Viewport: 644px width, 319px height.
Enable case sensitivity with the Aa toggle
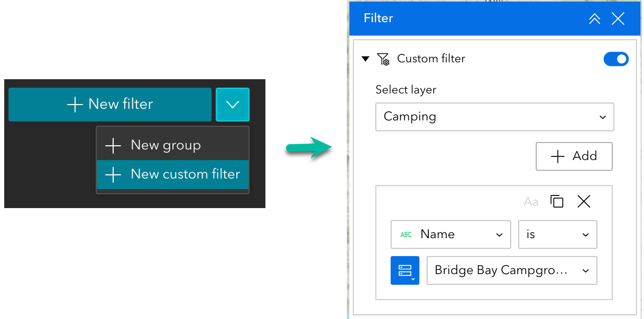(x=530, y=201)
